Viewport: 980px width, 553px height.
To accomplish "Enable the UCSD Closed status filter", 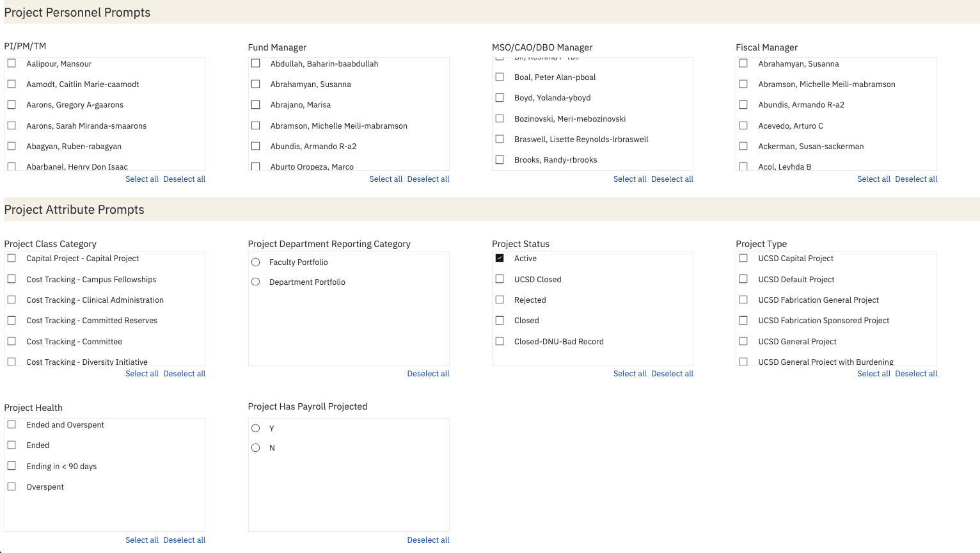I will (500, 278).
